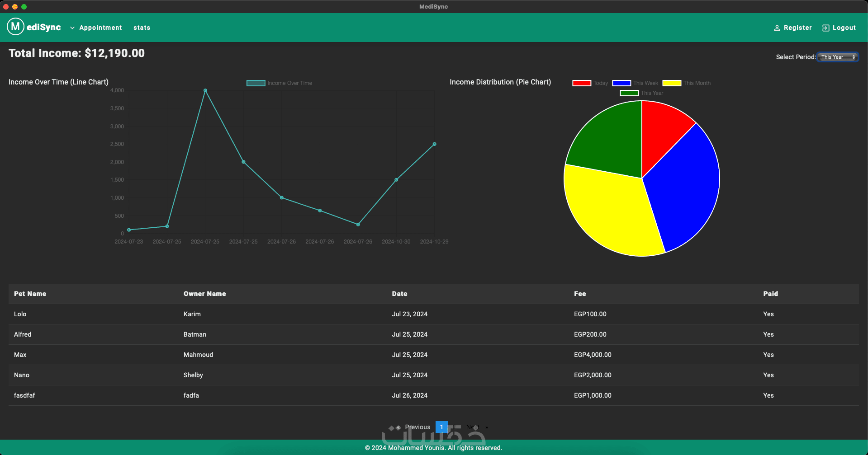Screen dimensions: 868x455
Task: Click the yellow pie slice
Action: click(x=611, y=212)
